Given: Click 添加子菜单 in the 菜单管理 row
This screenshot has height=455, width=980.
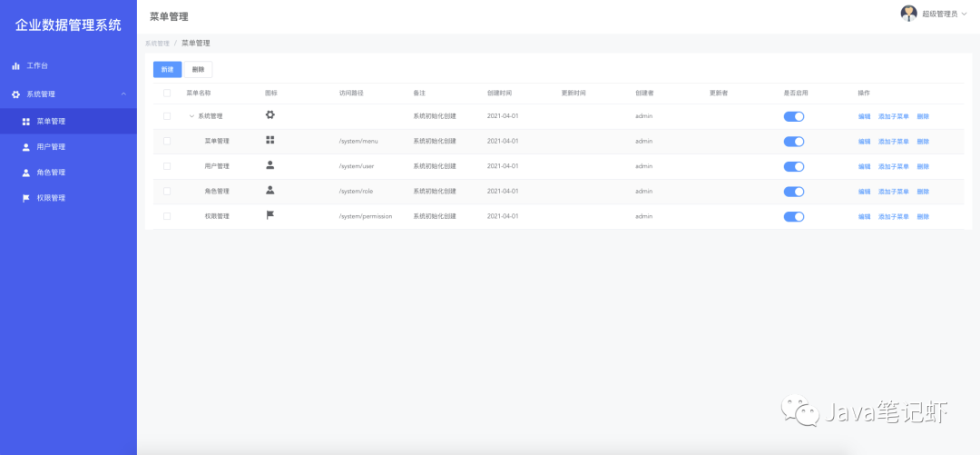Looking at the screenshot, I should tap(894, 142).
